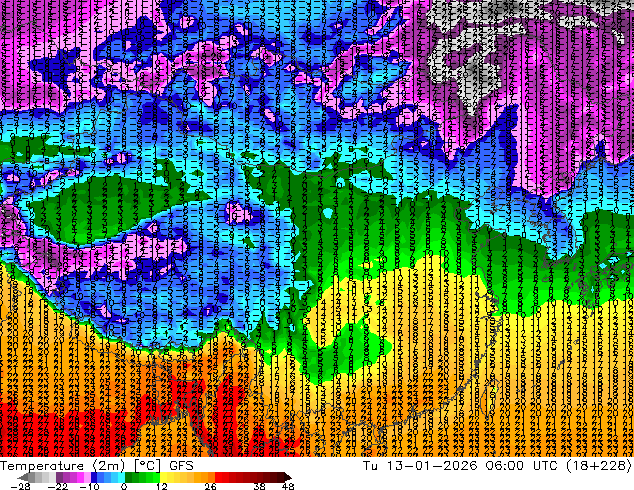Click the right dark arrow of the color scale

(288, 477)
